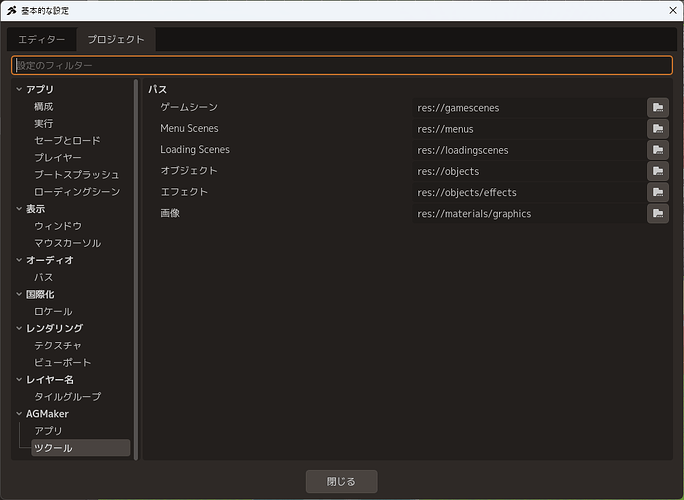Select ツクール under AGMaker

[81, 448]
